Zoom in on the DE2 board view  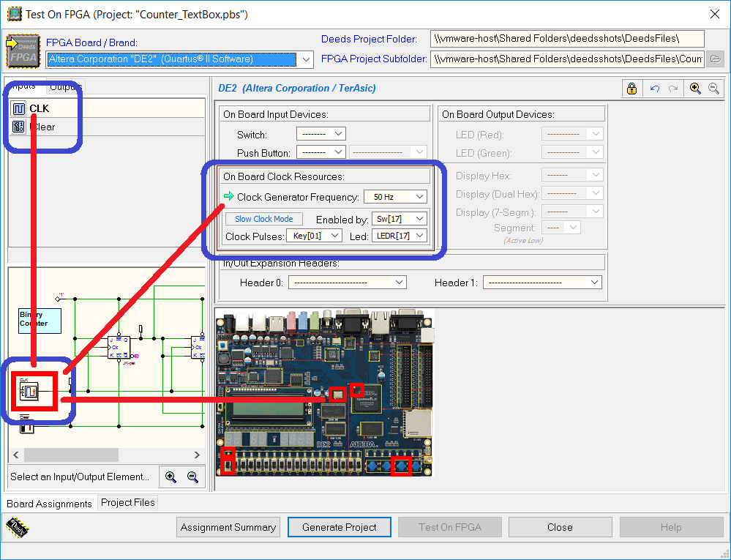pos(695,88)
